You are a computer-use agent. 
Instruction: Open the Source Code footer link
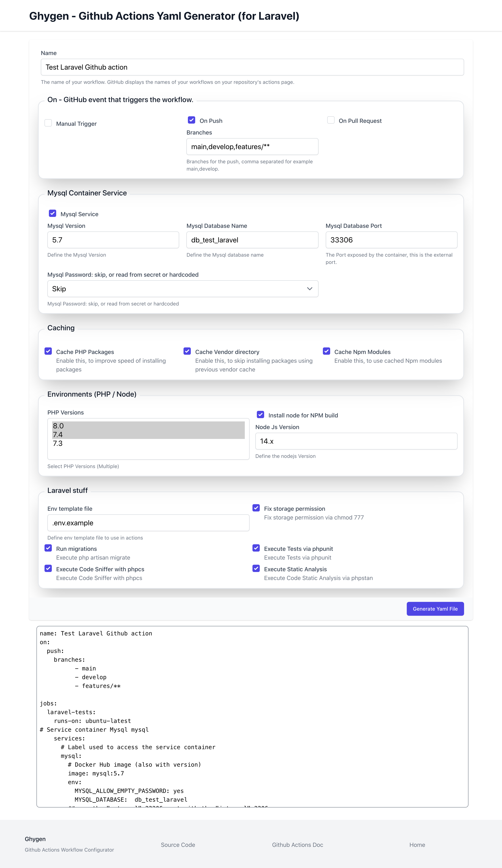[178, 845]
